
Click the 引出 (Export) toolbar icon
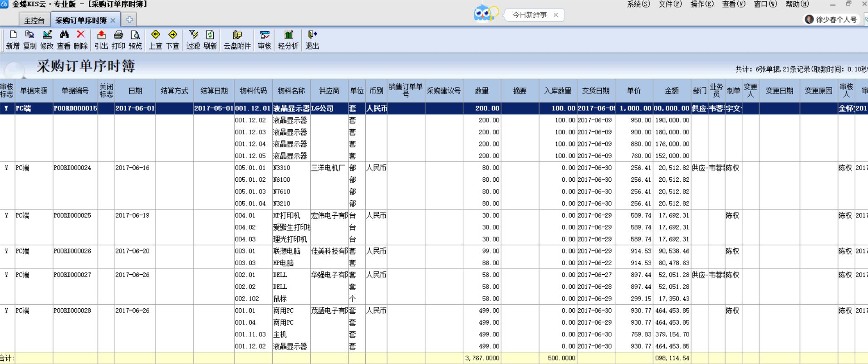101,40
